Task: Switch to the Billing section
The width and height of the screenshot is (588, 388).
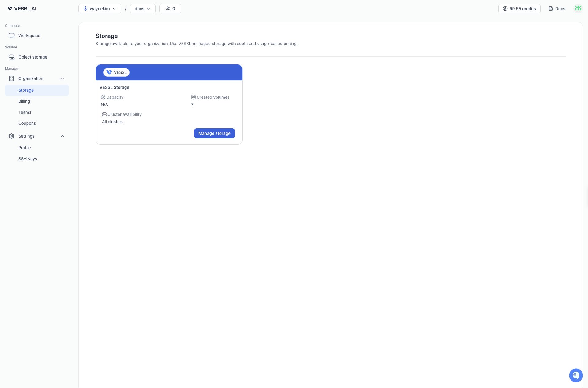Action: [24, 101]
